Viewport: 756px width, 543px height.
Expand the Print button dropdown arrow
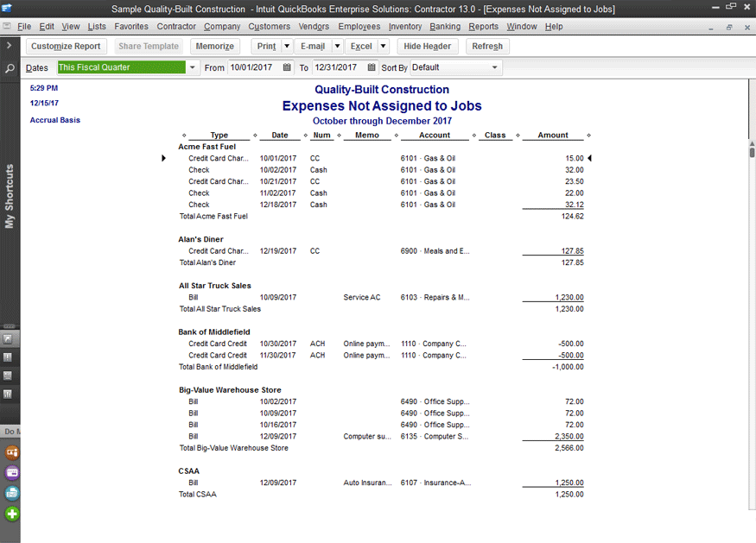click(x=288, y=46)
